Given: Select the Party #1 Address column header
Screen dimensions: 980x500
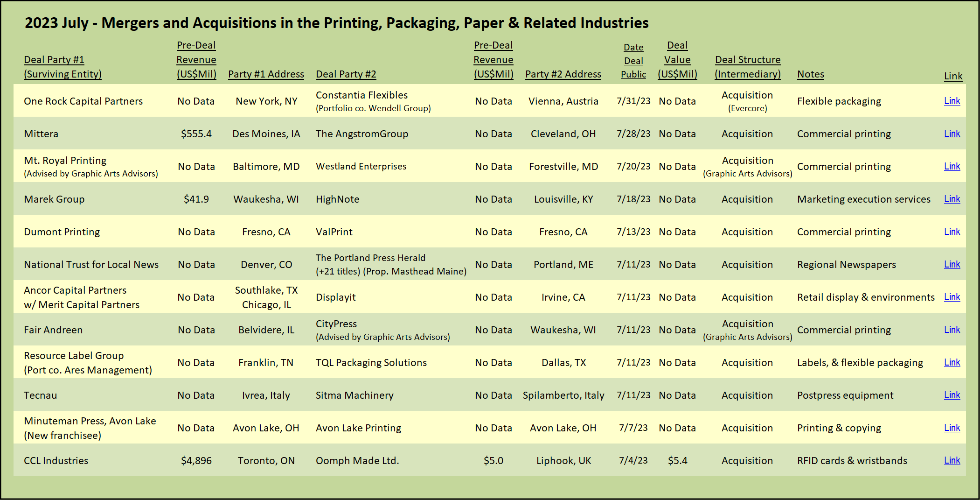Looking at the screenshot, I should tap(266, 74).
